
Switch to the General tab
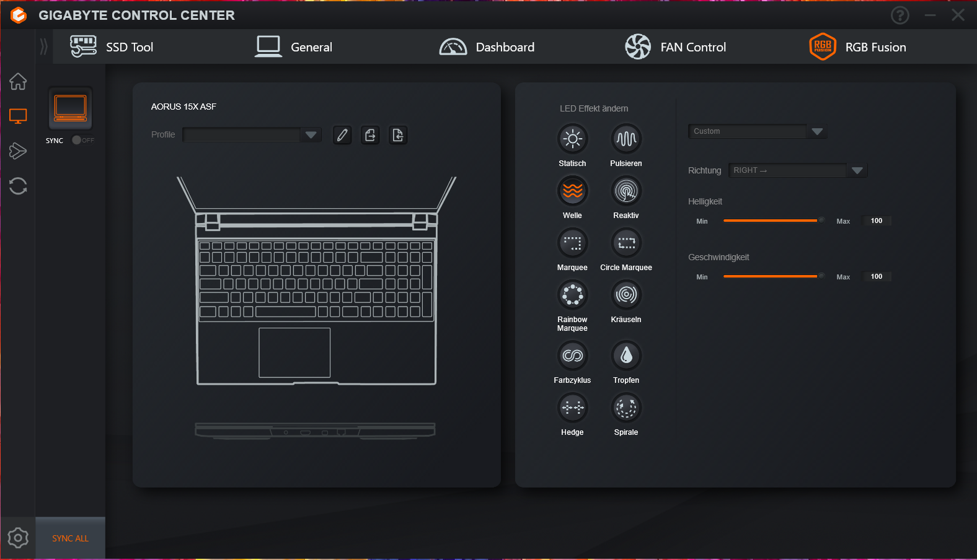(294, 47)
